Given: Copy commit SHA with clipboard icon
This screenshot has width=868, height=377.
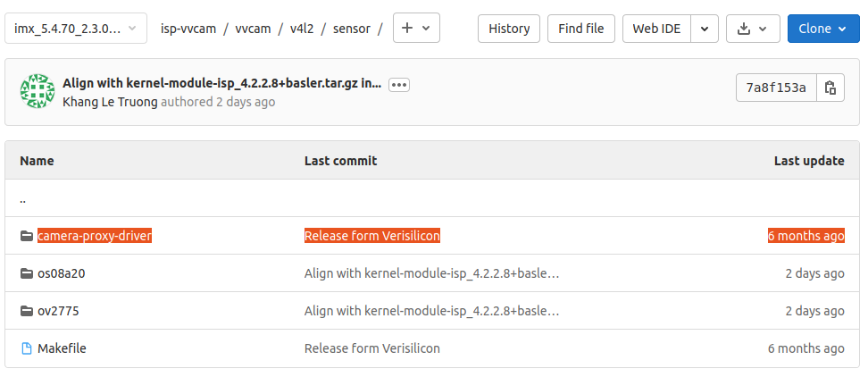Looking at the screenshot, I should pos(830,88).
